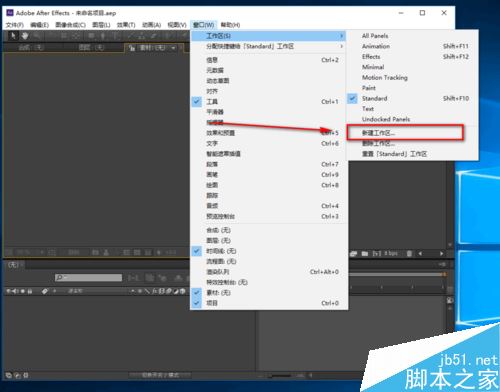Click the lock column icon in timeline header

pos(30,291)
